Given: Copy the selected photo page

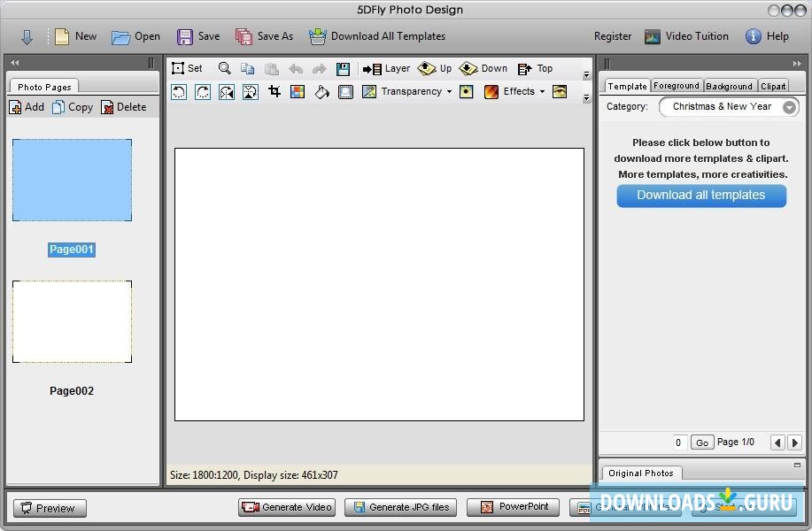Looking at the screenshot, I should coord(73,107).
